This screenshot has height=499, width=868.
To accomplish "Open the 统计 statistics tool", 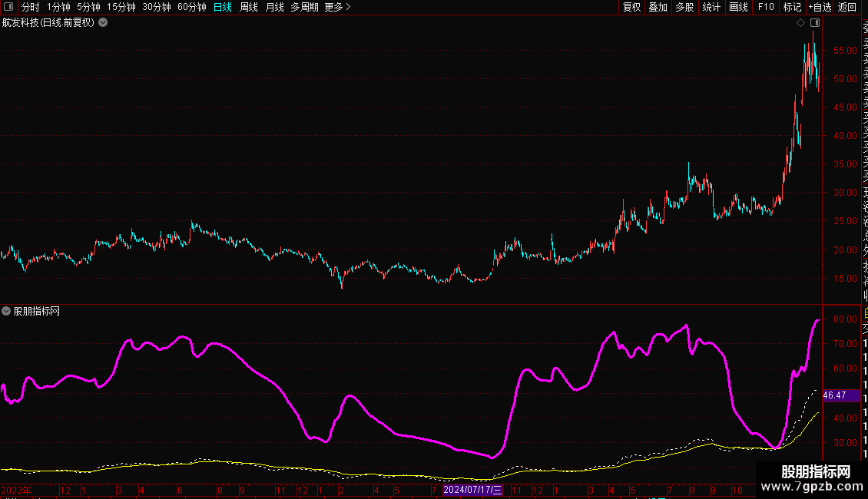I will pos(711,7).
